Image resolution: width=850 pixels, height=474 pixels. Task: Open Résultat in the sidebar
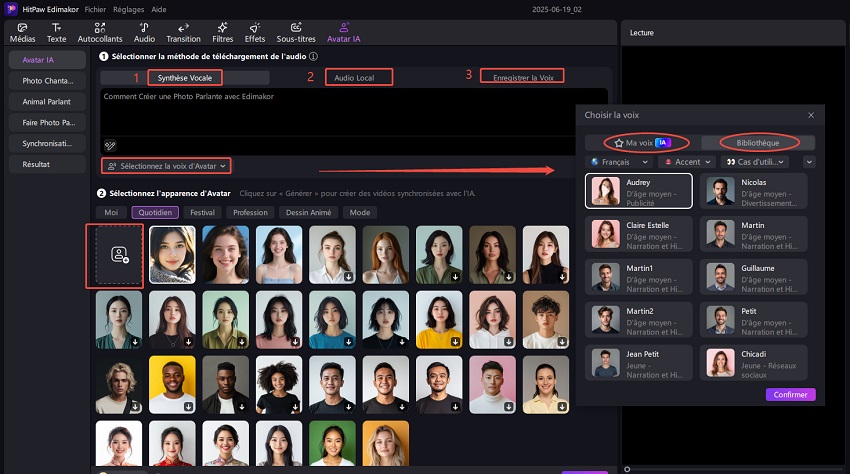point(47,164)
